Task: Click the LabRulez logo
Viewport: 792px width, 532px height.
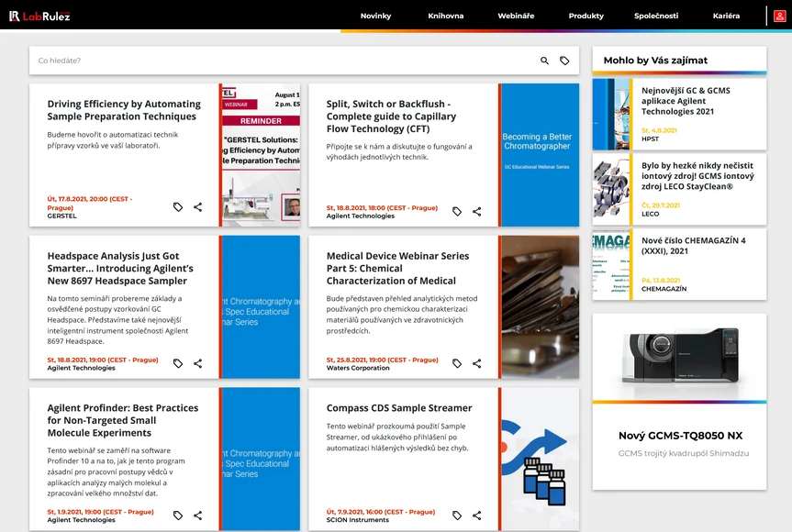Action: click(39, 15)
